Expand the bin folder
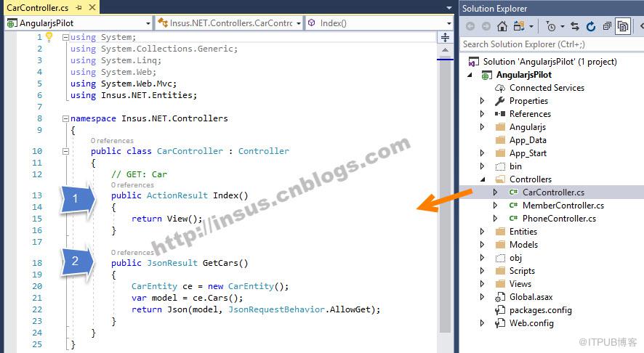Viewport: 644px width, 353px height. [482, 166]
